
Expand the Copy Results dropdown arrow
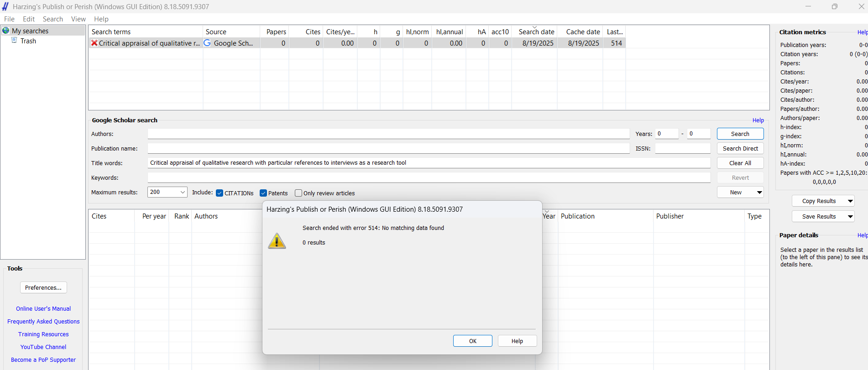tap(850, 201)
